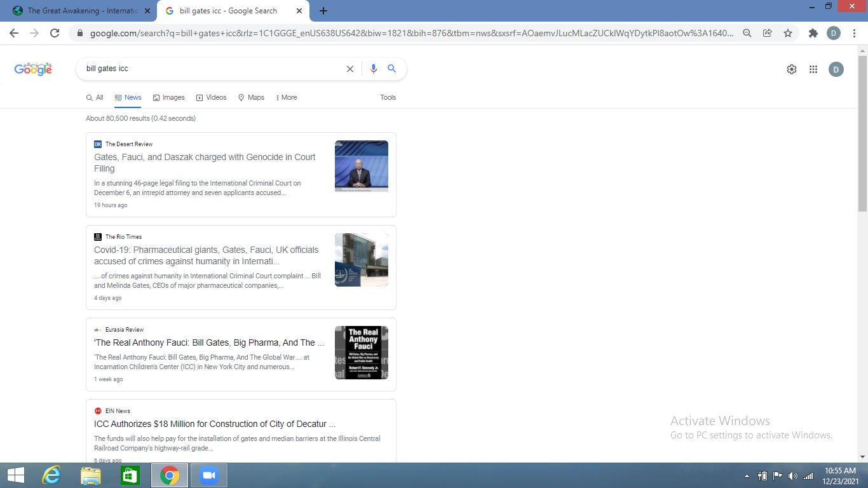This screenshot has height=488, width=868.
Task: Open search Tools
Action: pyautogui.click(x=388, y=97)
